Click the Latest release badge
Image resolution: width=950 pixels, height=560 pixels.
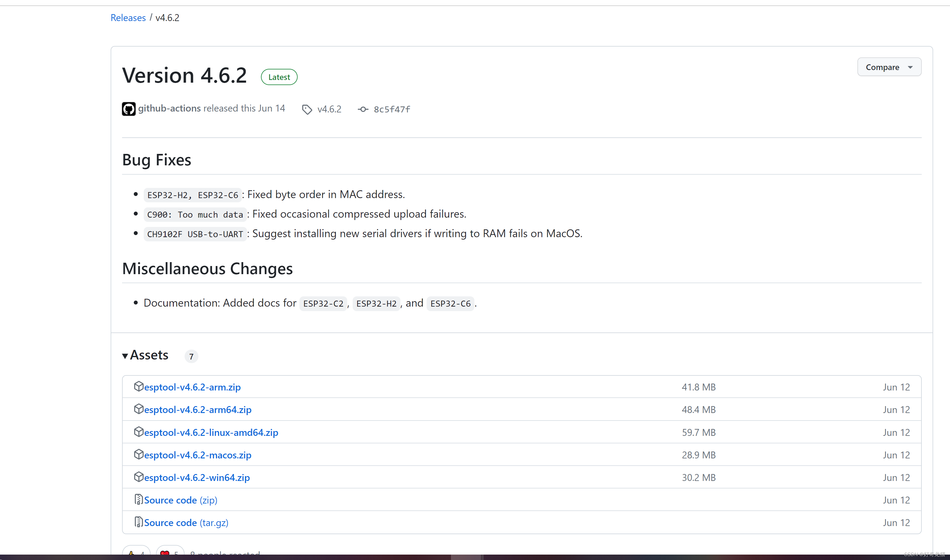pos(279,77)
